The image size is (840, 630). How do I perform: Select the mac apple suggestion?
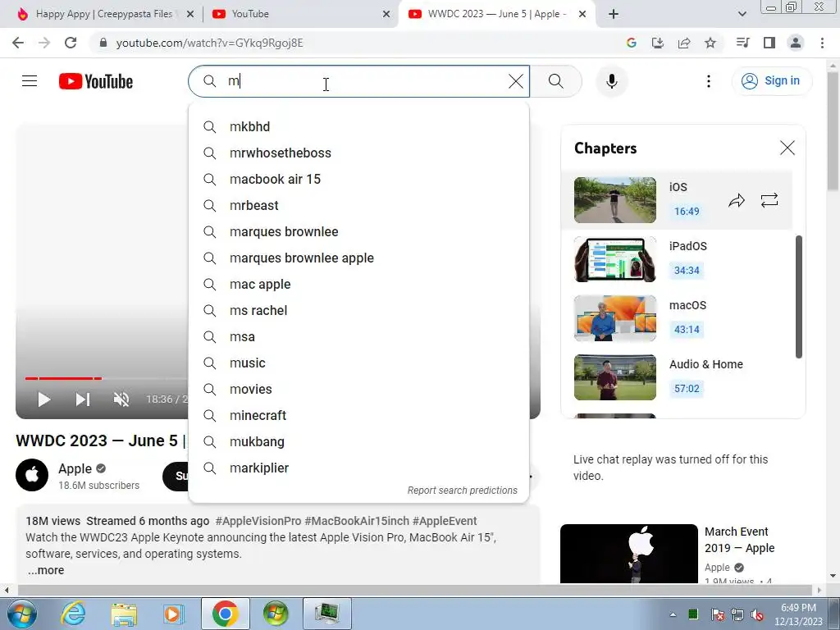358,284
